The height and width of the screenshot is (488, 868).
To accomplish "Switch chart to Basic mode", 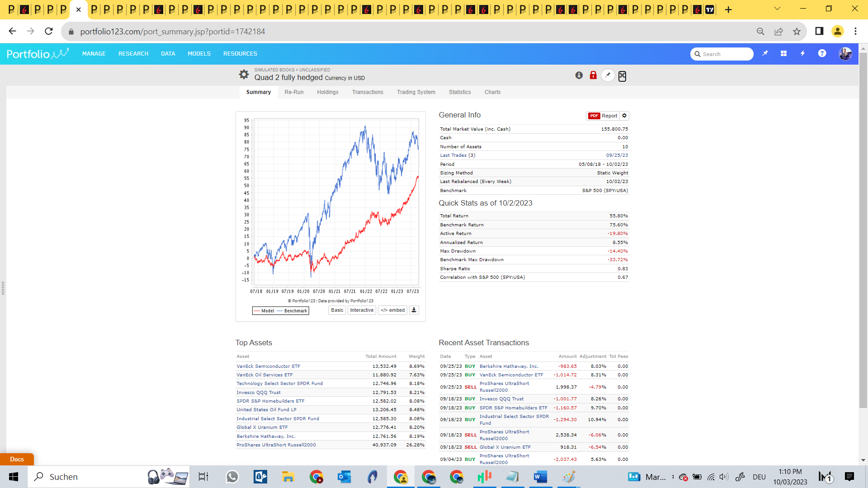I will tap(337, 310).
